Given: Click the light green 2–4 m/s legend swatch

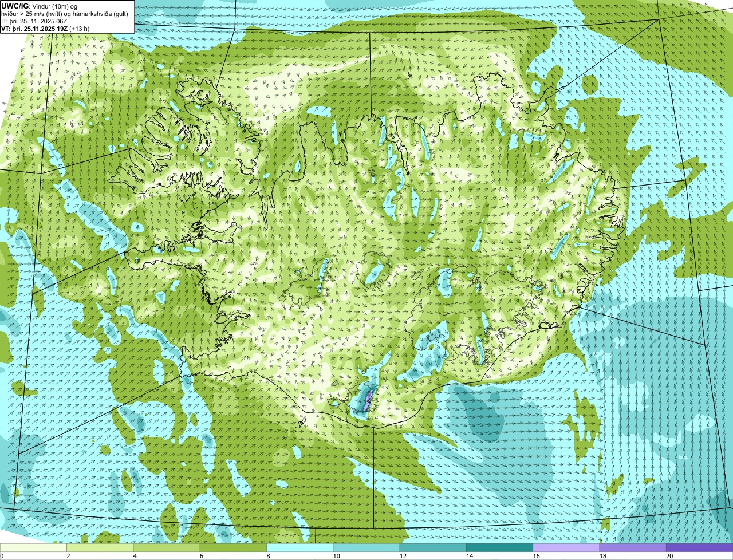Looking at the screenshot, I should tap(100, 547).
